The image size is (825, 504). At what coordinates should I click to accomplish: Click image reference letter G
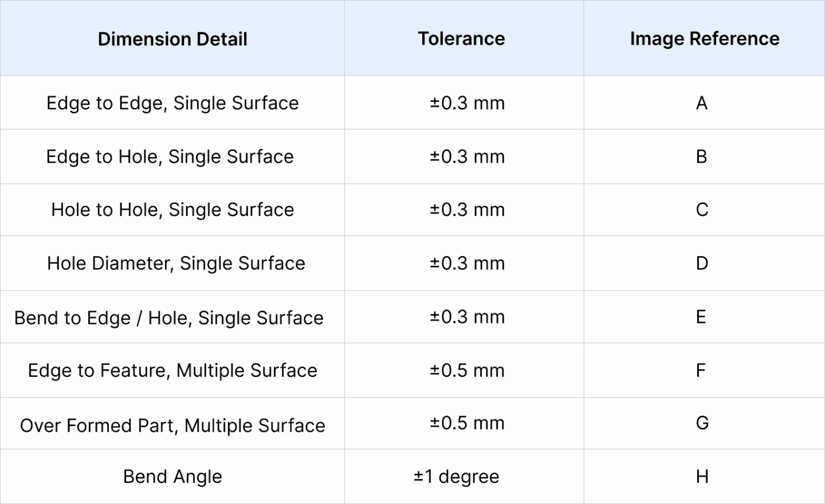coord(702,423)
